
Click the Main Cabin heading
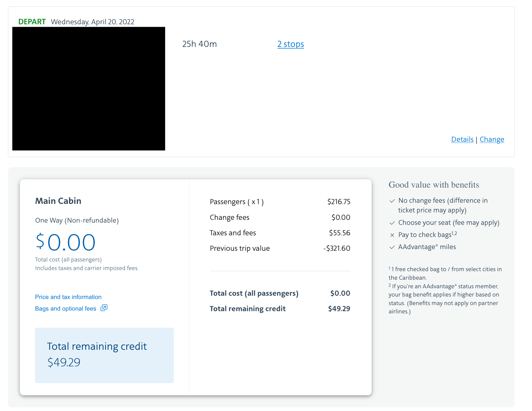click(x=58, y=201)
